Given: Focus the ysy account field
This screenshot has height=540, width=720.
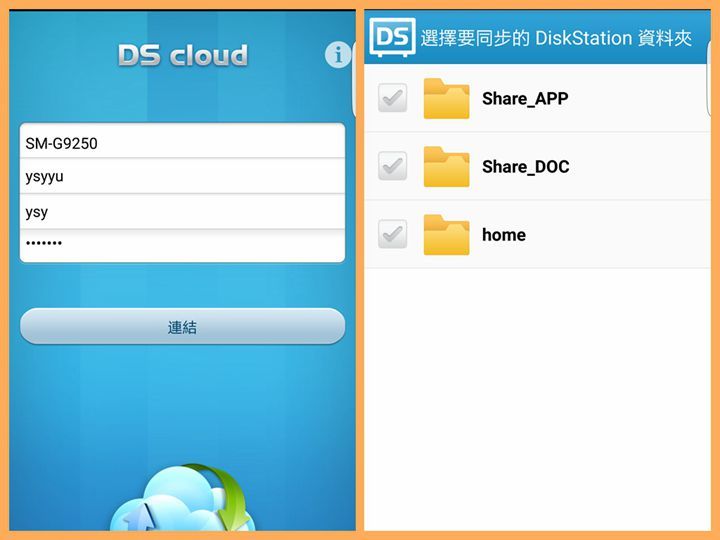Looking at the screenshot, I should pyautogui.click(x=182, y=212).
